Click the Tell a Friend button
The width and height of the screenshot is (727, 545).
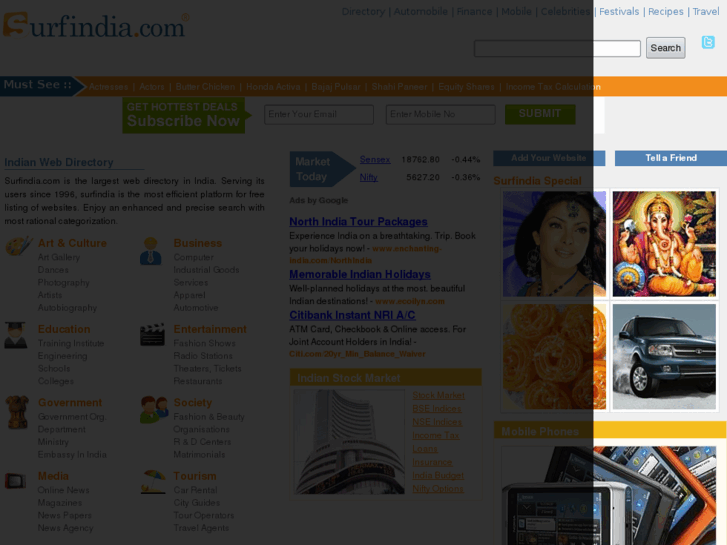click(x=671, y=158)
